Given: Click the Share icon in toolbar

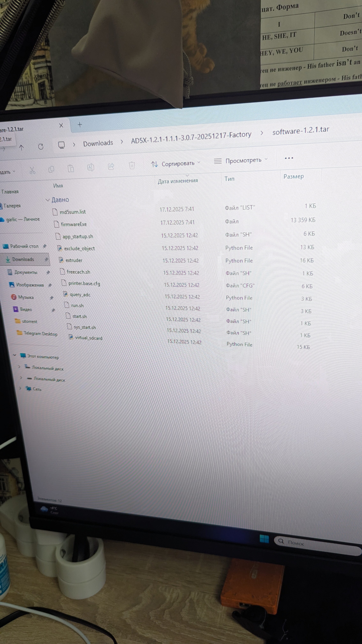Looking at the screenshot, I should click(x=111, y=166).
